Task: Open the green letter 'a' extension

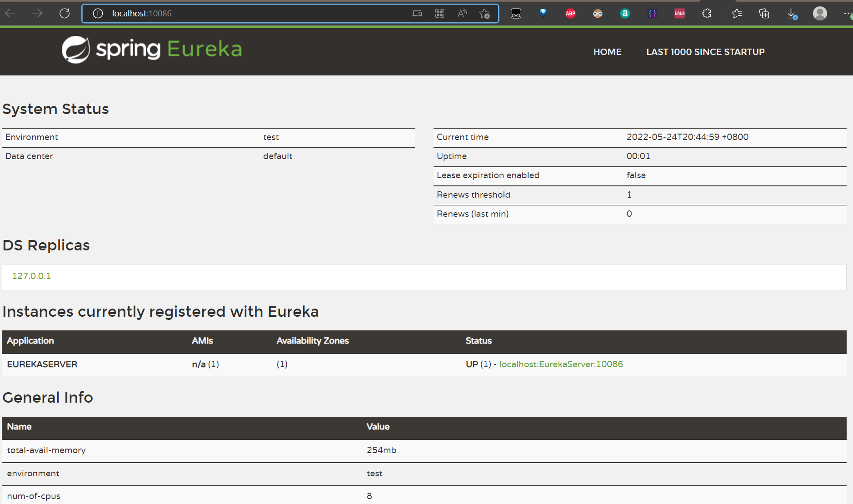Action: (x=625, y=14)
